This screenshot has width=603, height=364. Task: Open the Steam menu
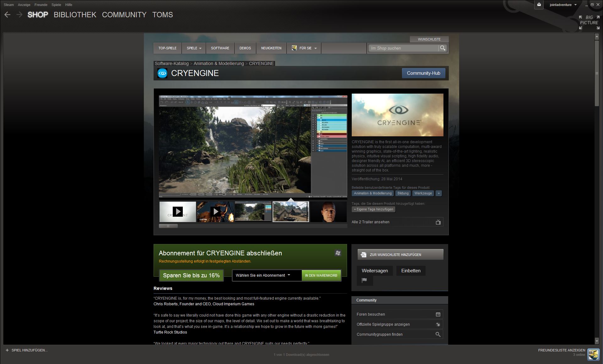(x=9, y=5)
